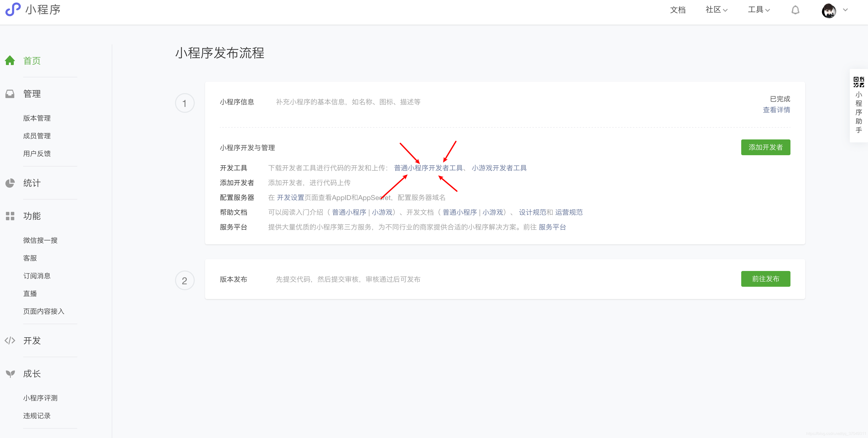Expand the 社区 dropdown

tap(716, 9)
